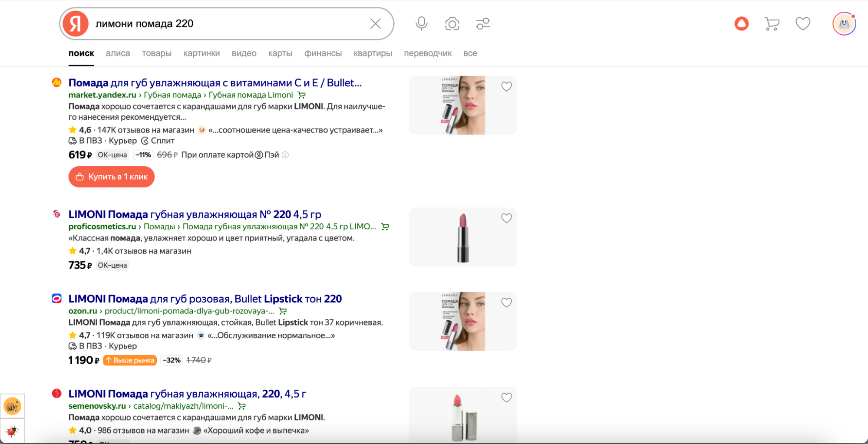This screenshot has height=444, width=868.
Task: Click '986 отзывов на магазин' rating text
Action: [x=143, y=431]
